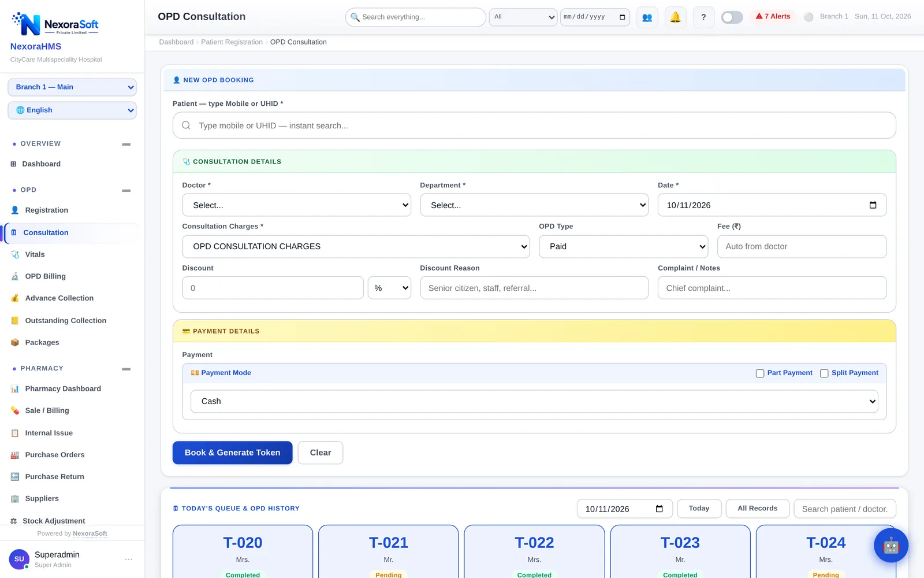This screenshot has height=578, width=924.
Task: Click the Today queue filter button
Action: pyautogui.click(x=699, y=509)
